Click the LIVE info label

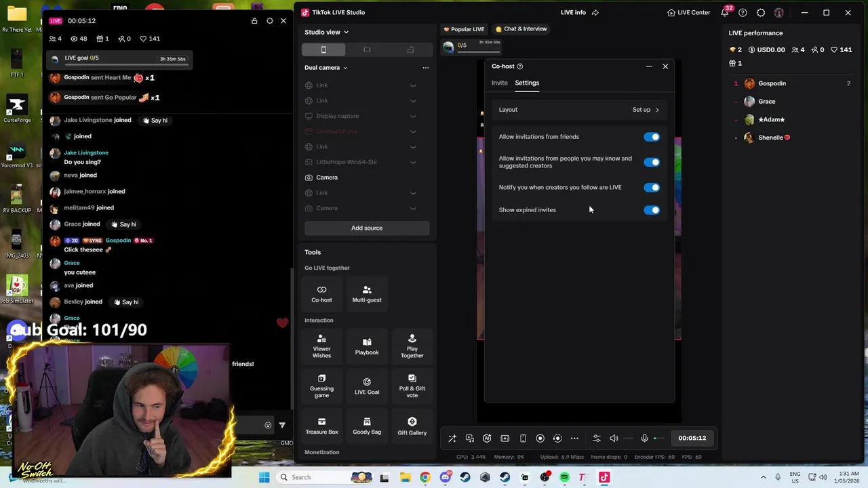click(x=573, y=13)
